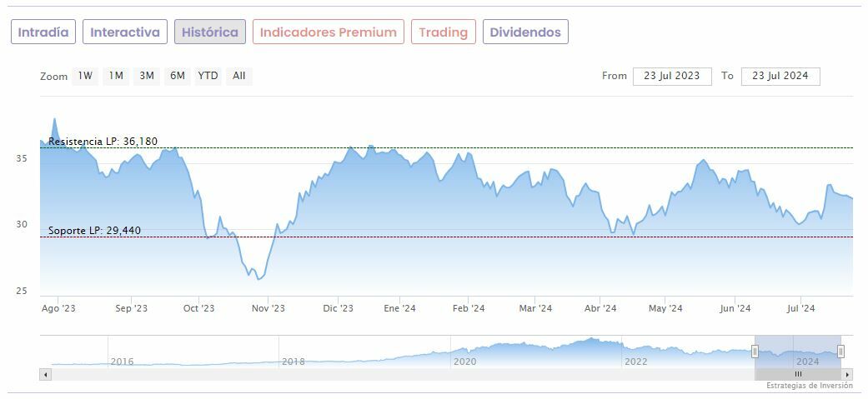Click the scrollbar left arrow
This screenshot has height=399, width=868.
click(45, 375)
